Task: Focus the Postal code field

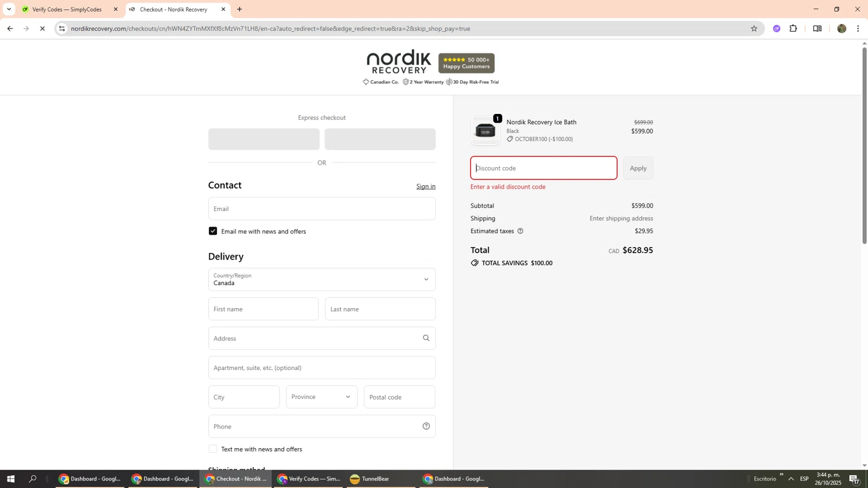Action: click(x=399, y=397)
